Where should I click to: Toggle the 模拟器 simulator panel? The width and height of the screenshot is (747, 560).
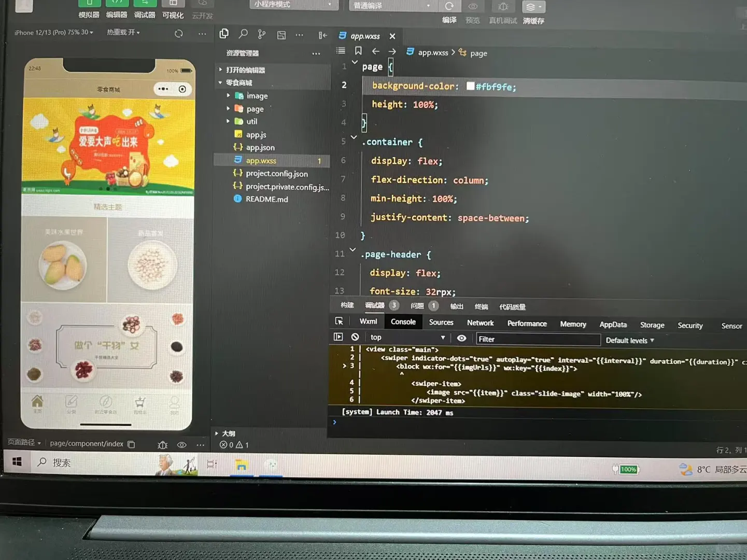(89, 9)
